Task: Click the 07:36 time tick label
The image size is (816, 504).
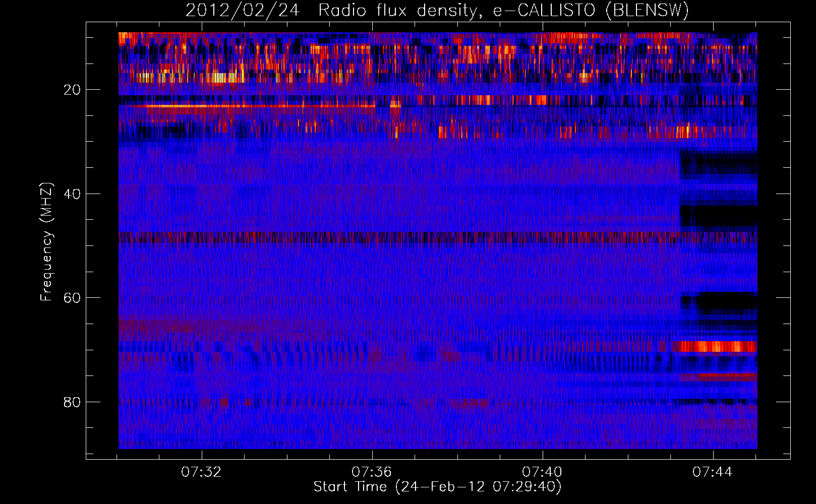Action: coord(372,472)
